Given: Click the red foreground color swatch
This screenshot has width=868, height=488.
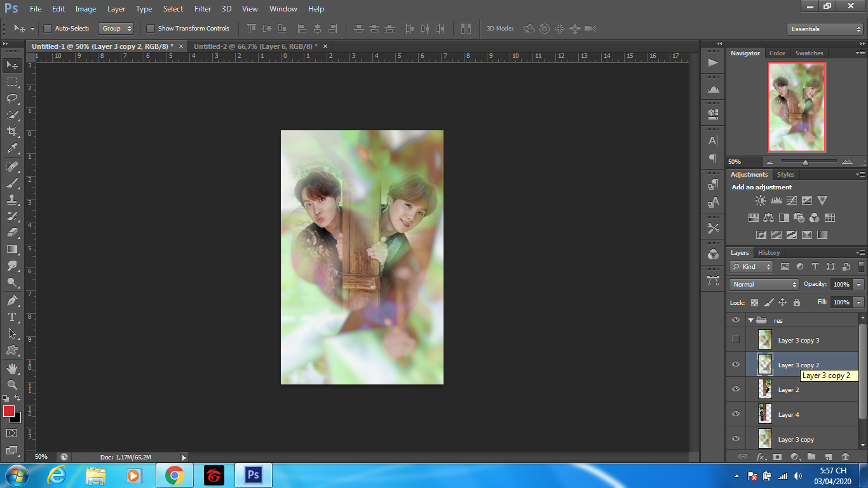Looking at the screenshot, I should [9, 411].
